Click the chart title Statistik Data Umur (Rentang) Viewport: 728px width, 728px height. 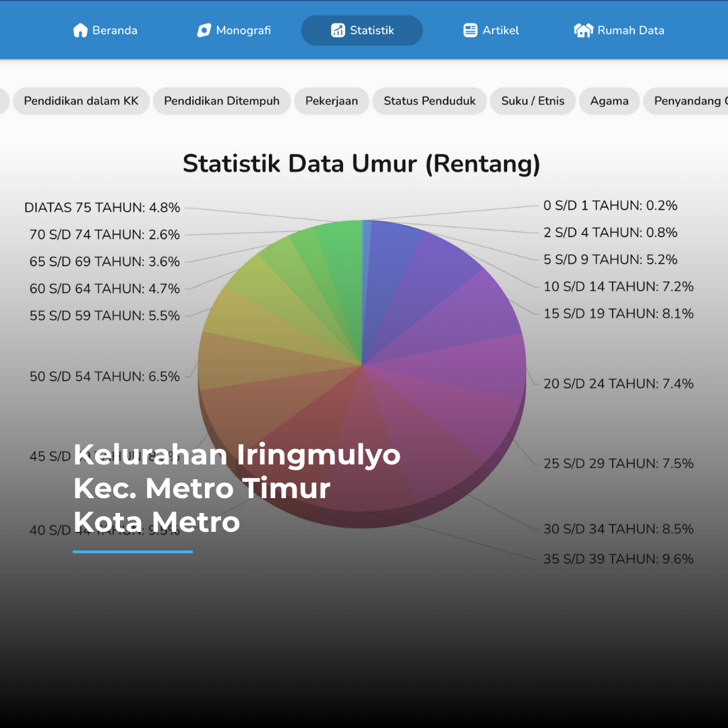[x=362, y=163]
